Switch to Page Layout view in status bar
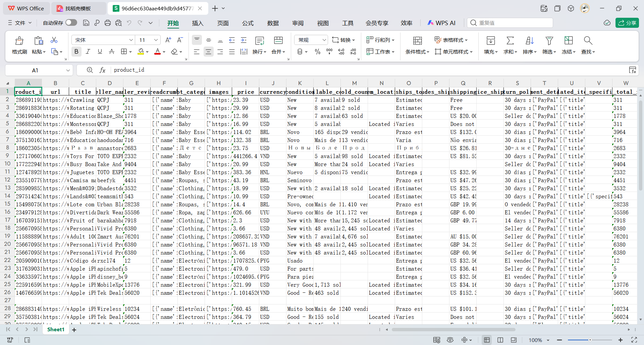Image resolution: width=644 pixels, height=345 pixels. (x=500, y=340)
